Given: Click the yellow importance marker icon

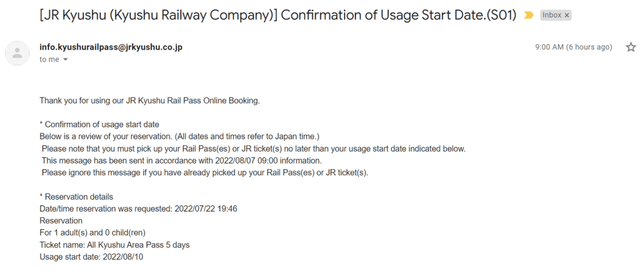Looking at the screenshot, I should 529,15.
